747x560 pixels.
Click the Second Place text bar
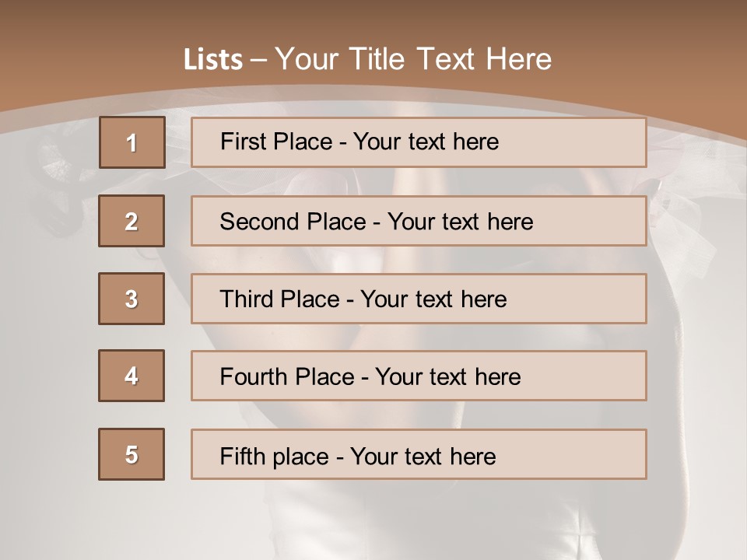419,221
